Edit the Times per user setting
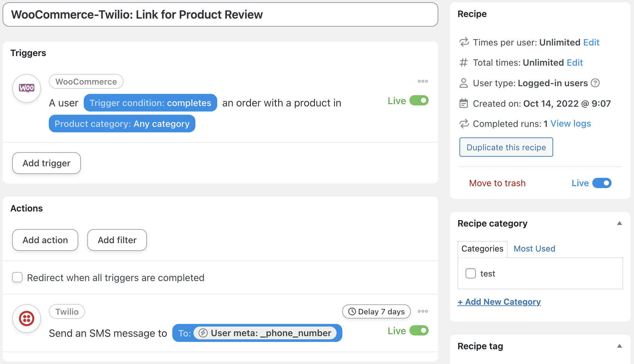 pyautogui.click(x=591, y=42)
